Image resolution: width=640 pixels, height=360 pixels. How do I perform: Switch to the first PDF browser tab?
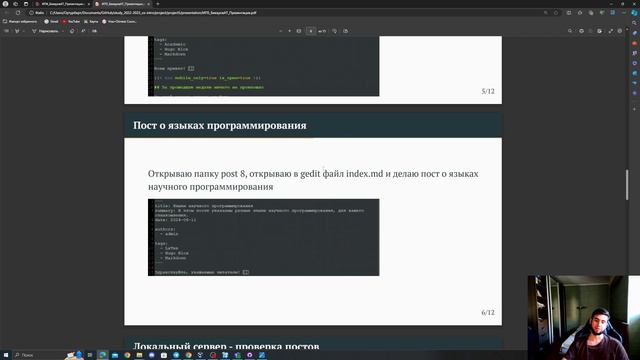tap(61, 4)
